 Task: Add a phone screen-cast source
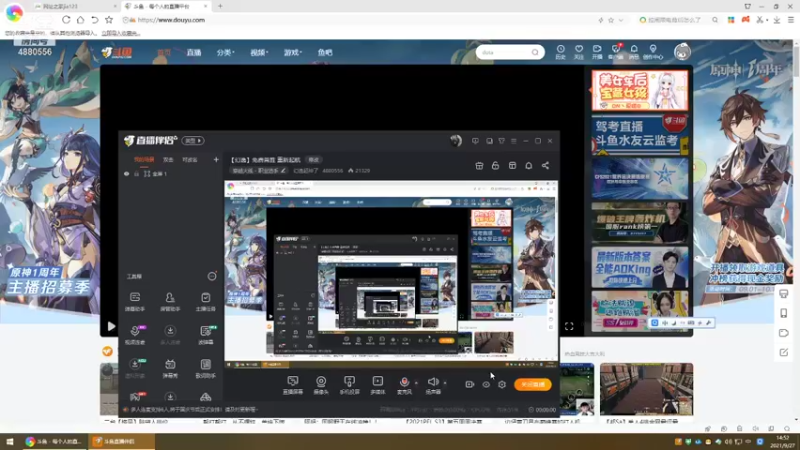(x=349, y=385)
